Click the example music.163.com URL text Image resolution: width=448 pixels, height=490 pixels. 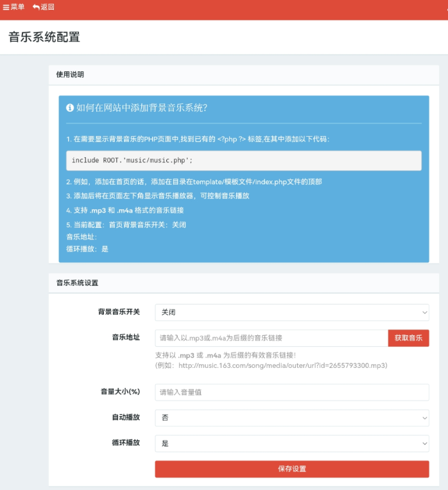tap(282, 365)
